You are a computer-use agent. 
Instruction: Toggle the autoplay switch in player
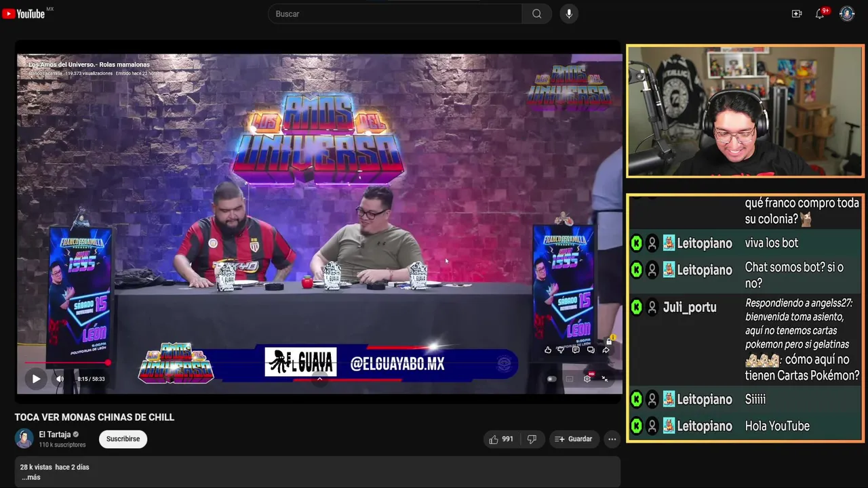[552, 379]
